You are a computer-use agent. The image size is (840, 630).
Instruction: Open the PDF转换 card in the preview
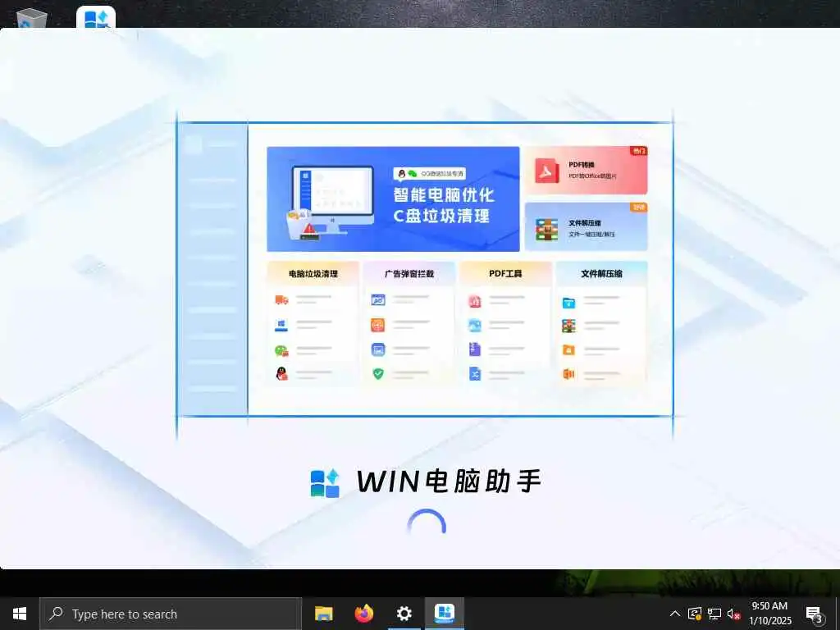pyautogui.click(x=586, y=171)
